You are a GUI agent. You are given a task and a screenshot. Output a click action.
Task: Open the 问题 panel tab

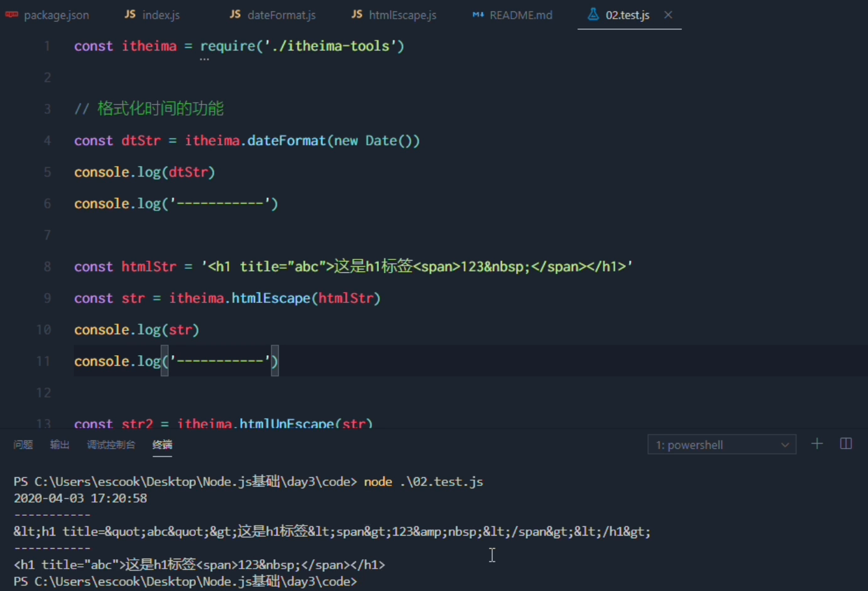pyautogui.click(x=23, y=445)
